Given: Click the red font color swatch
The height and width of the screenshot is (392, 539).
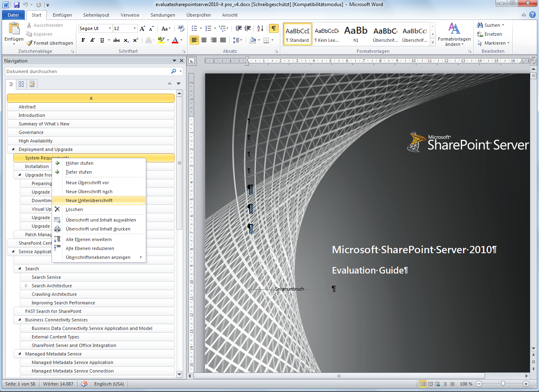Looking at the screenshot, I should [175, 40].
